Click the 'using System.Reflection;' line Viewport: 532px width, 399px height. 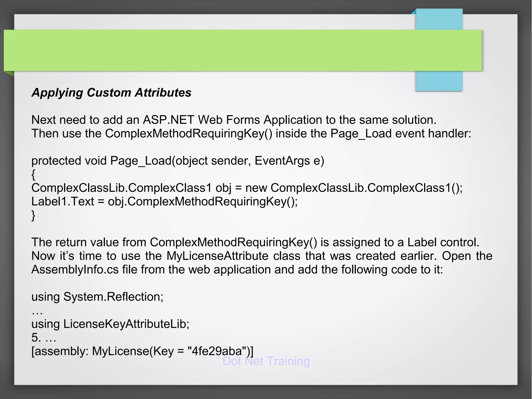[97, 297]
